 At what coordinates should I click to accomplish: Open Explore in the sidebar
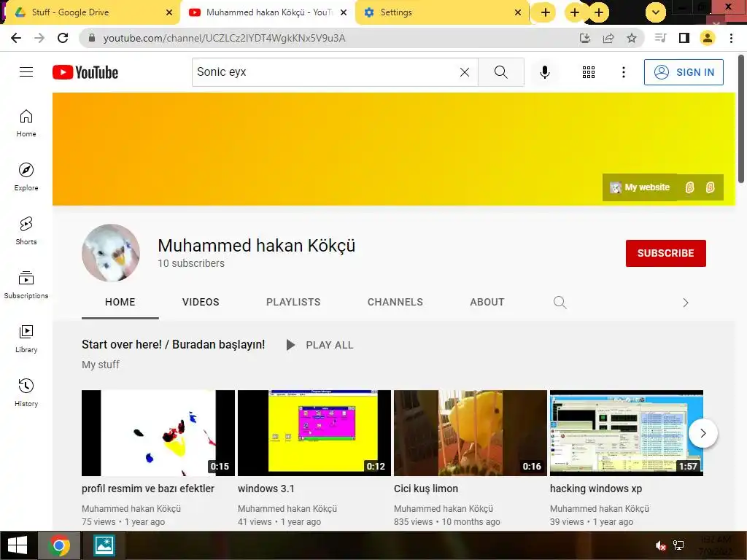point(26,176)
